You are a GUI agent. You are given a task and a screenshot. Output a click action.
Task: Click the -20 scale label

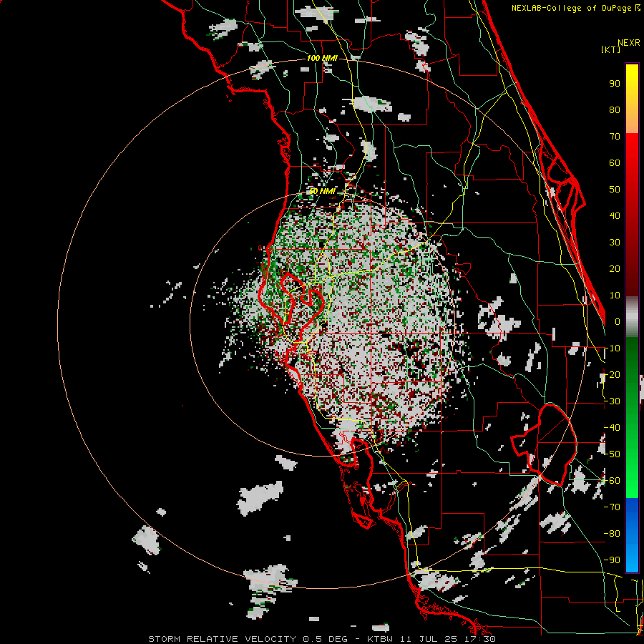[612, 374]
